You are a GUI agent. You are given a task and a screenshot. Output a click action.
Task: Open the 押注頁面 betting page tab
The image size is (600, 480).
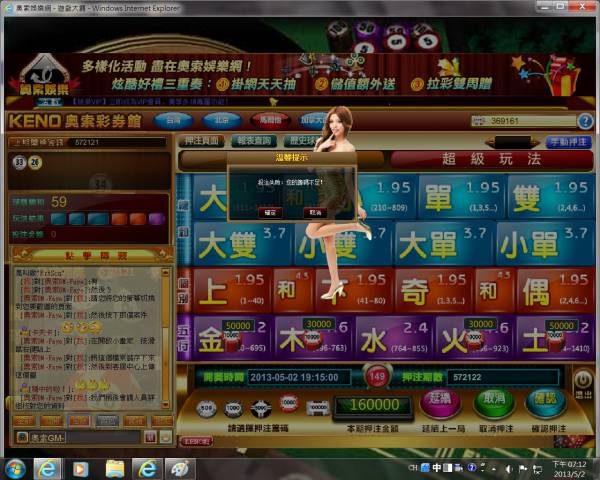click(202, 141)
